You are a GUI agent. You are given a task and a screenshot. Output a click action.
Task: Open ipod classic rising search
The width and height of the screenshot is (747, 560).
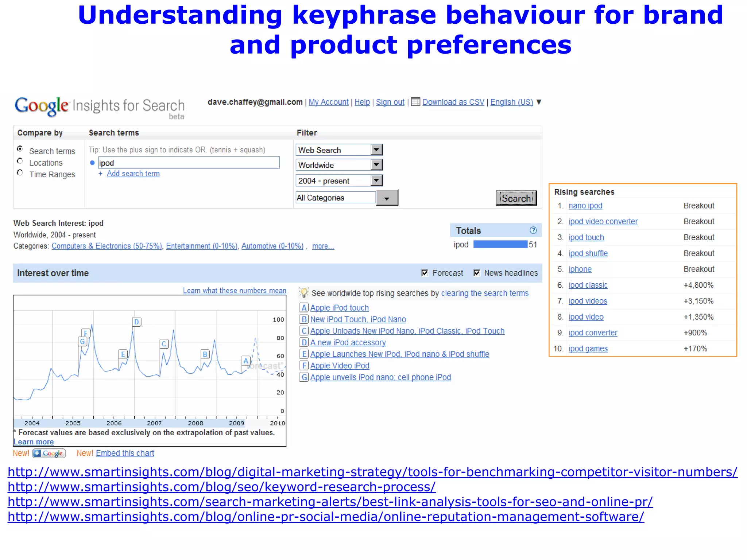pos(588,285)
